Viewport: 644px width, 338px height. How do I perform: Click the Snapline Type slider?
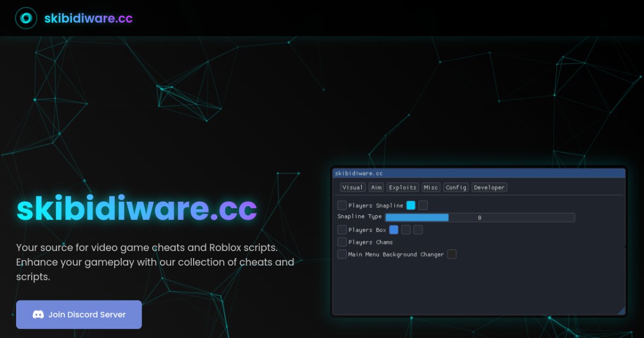[480, 217]
